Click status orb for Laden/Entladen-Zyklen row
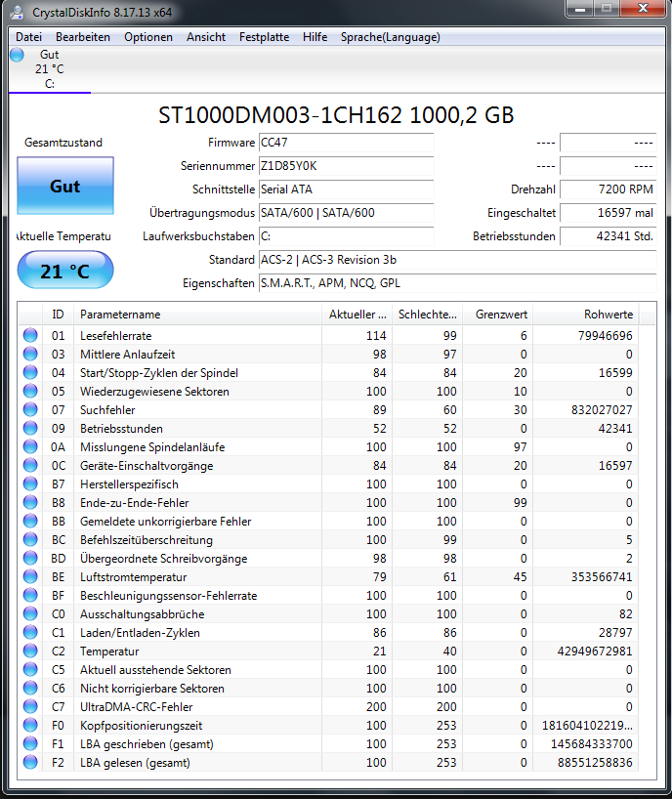This screenshot has height=799, width=672. [x=30, y=632]
